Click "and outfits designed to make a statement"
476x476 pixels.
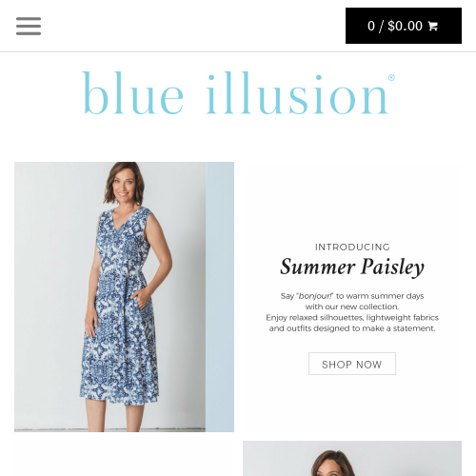352,328
